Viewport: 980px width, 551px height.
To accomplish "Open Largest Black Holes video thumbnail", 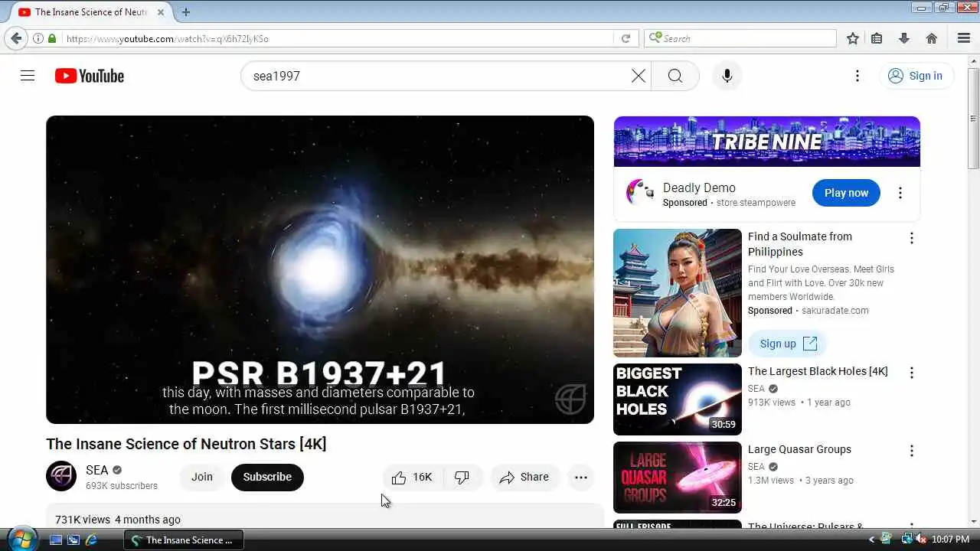I will pos(678,399).
